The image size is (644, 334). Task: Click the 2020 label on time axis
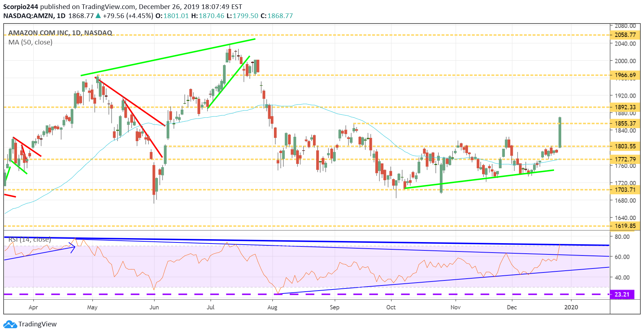571,307
